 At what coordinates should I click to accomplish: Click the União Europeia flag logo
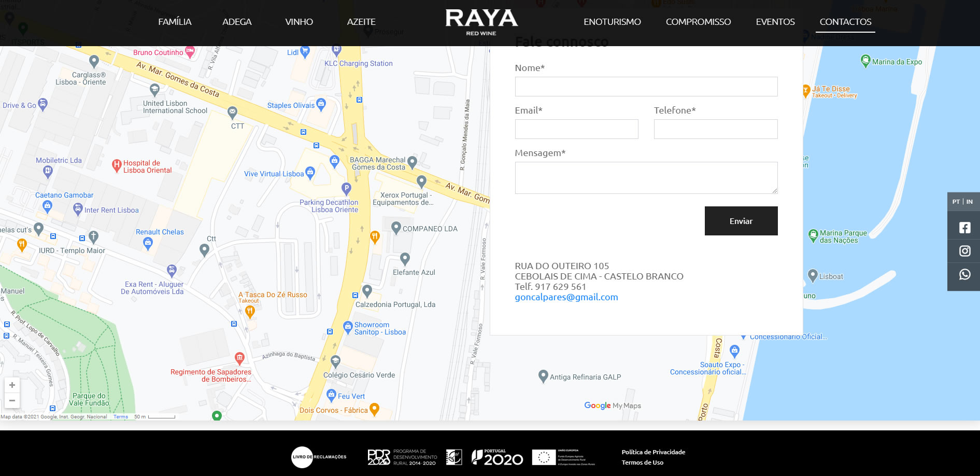pyautogui.click(x=563, y=457)
